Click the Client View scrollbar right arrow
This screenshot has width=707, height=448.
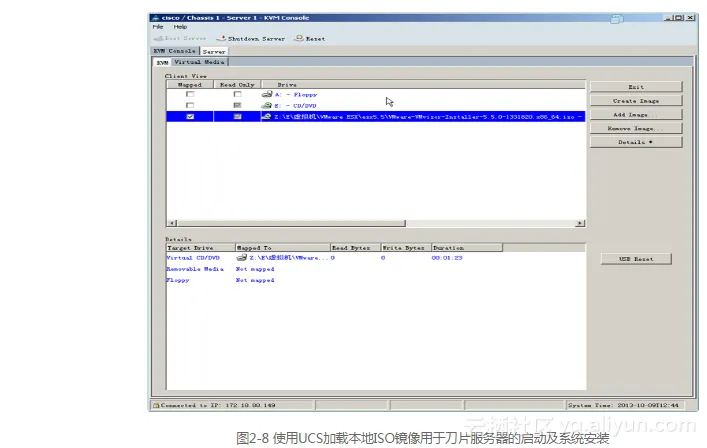(x=580, y=223)
